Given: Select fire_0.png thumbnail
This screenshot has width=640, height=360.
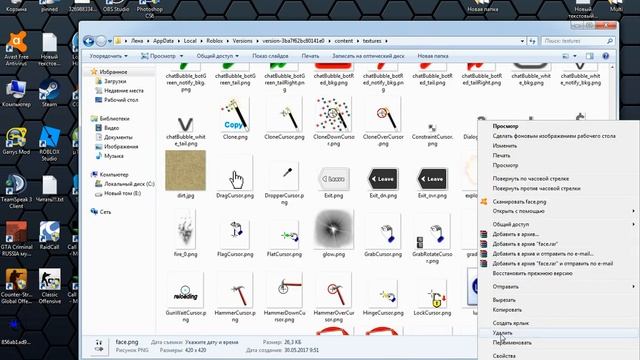Looking at the screenshot, I should click(x=186, y=229).
